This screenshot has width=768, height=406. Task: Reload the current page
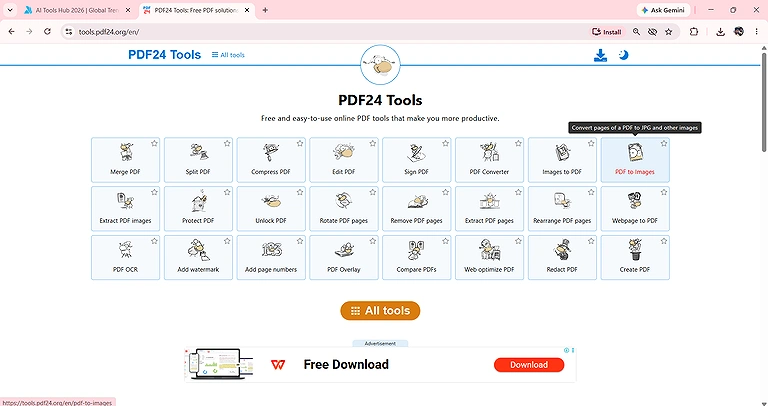(47, 31)
